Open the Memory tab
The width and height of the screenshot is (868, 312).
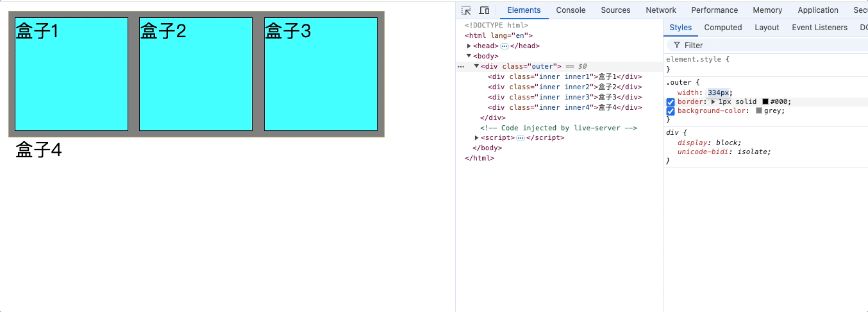point(767,10)
